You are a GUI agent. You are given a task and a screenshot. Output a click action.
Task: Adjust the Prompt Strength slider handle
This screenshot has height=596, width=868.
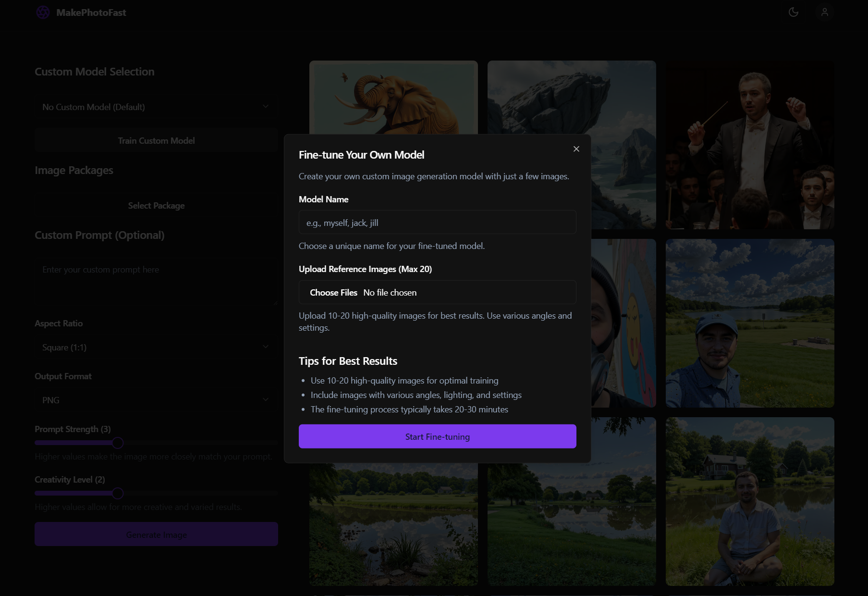coord(118,443)
